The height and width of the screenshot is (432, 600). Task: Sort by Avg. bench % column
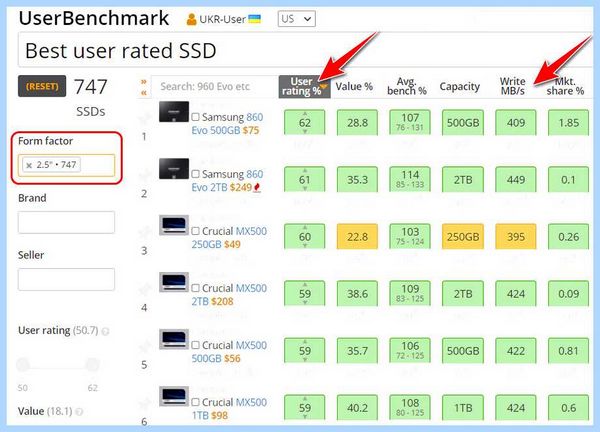pyautogui.click(x=406, y=86)
